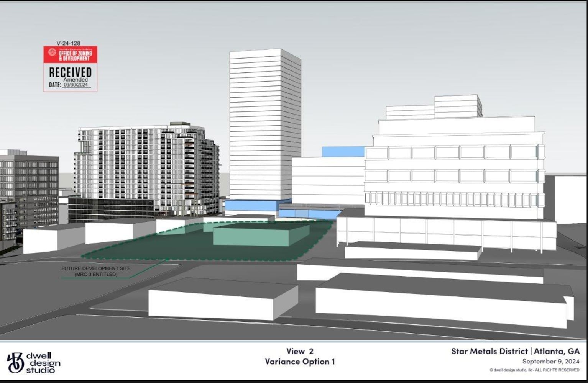Click the View 2 title text
Image resolution: width=588 pixels, height=383 pixels.
300,351
